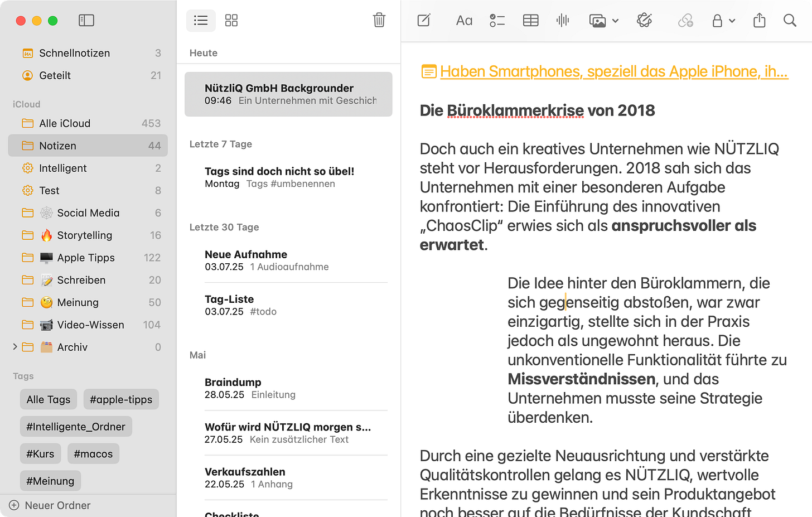The height and width of the screenshot is (517, 812).
Task: Record audio with the waveform icon
Action: [563, 21]
